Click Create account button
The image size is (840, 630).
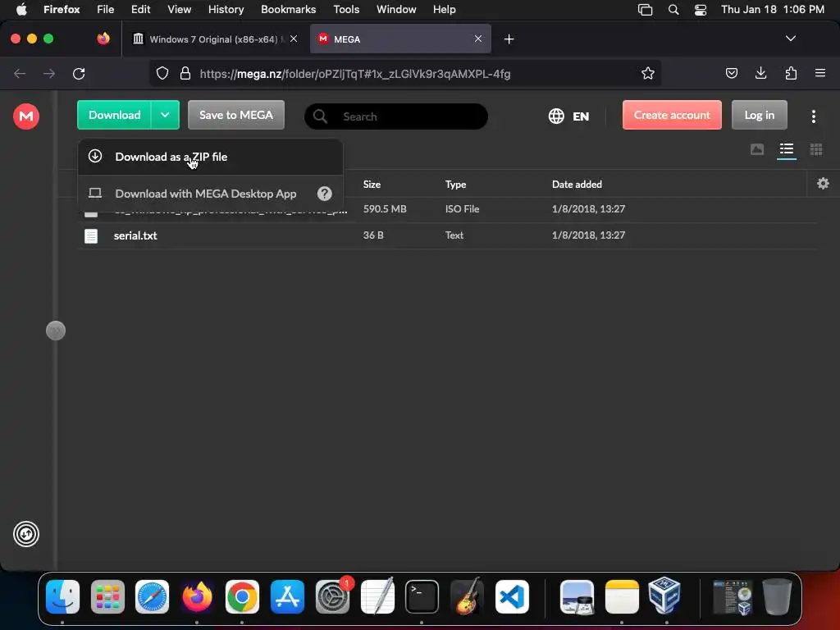672,115
